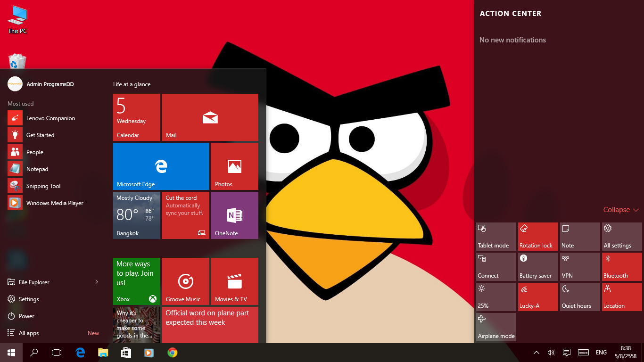Enable Airplane mode quick action
644x362 pixels.
click(496, 327)
